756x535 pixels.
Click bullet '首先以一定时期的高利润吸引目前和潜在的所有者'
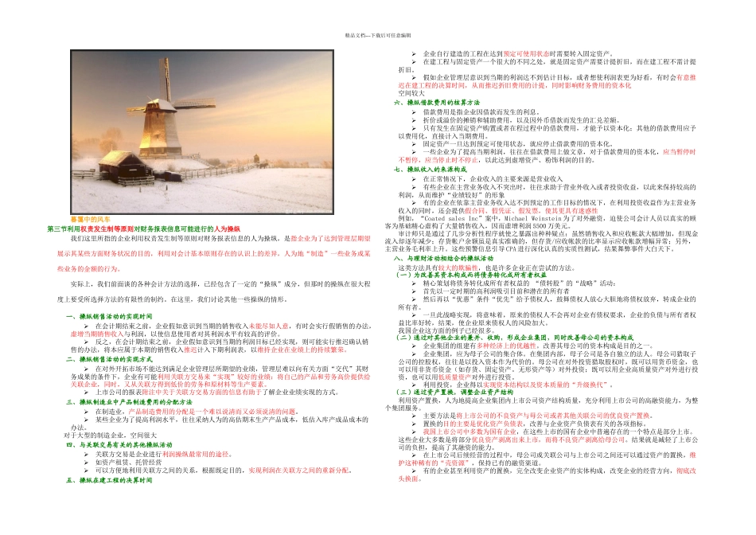click(496, 291)
